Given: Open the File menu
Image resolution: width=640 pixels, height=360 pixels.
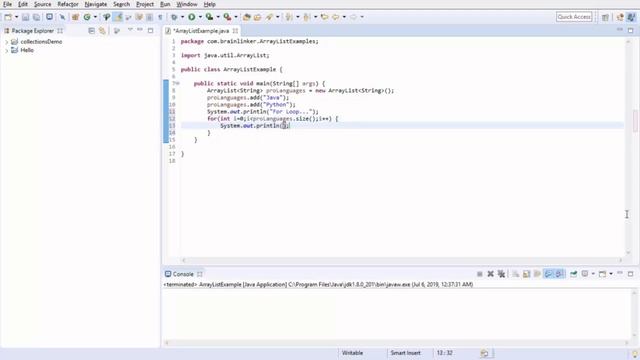Looking at the screenshot, I should [7, 4].
